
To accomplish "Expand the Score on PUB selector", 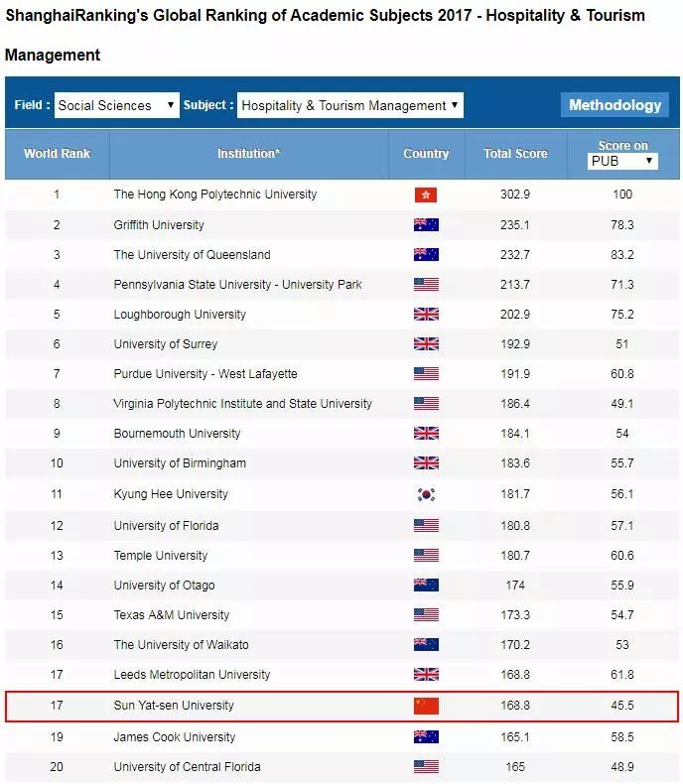I will pyautogui.click(x=622, y=161).
